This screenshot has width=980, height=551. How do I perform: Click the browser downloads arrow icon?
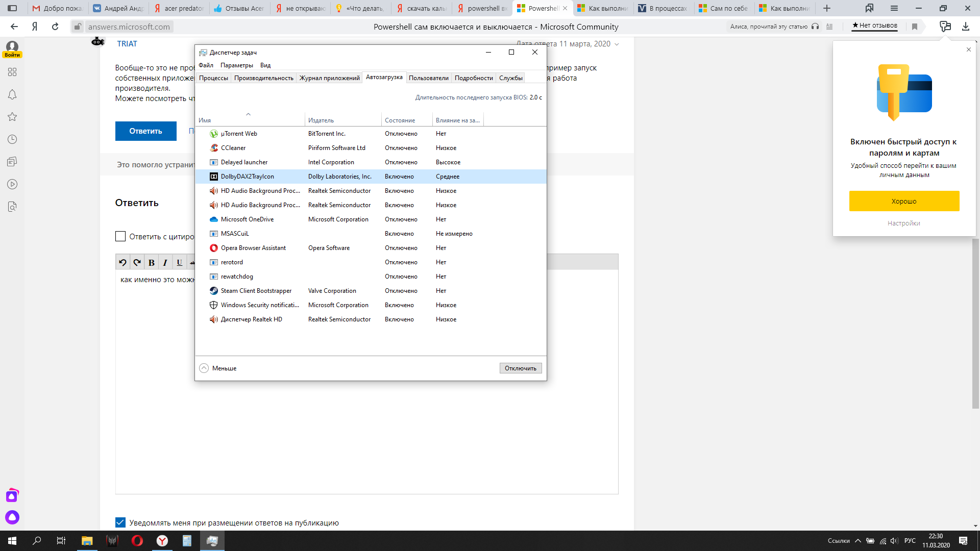[x=965, y=27]
